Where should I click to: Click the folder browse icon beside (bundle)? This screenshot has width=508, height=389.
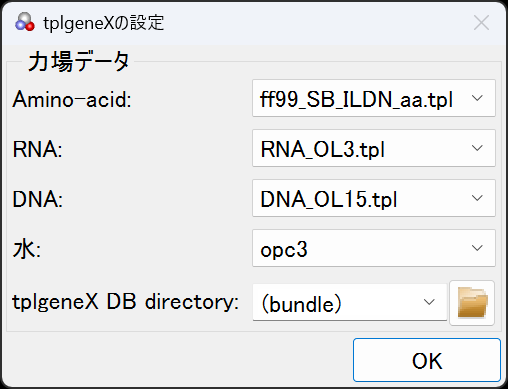click(472, 303)
